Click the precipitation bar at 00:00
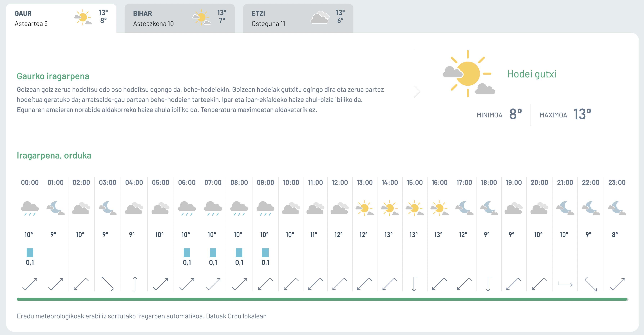 coord(30,253)
